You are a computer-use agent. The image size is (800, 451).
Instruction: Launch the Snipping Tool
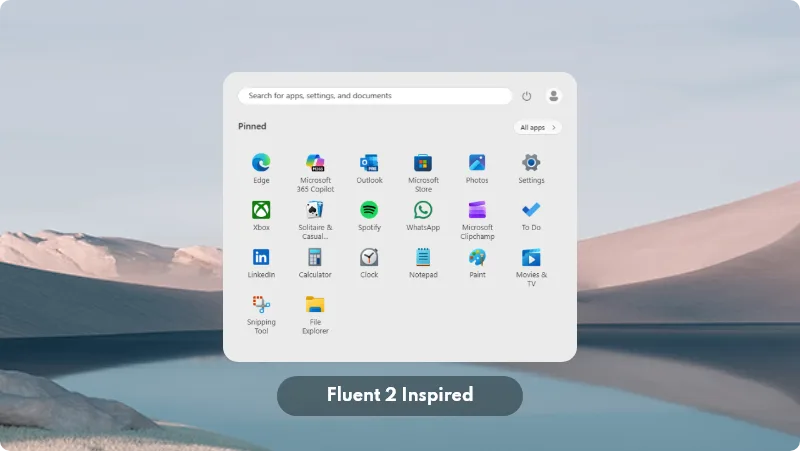point(261,305)
